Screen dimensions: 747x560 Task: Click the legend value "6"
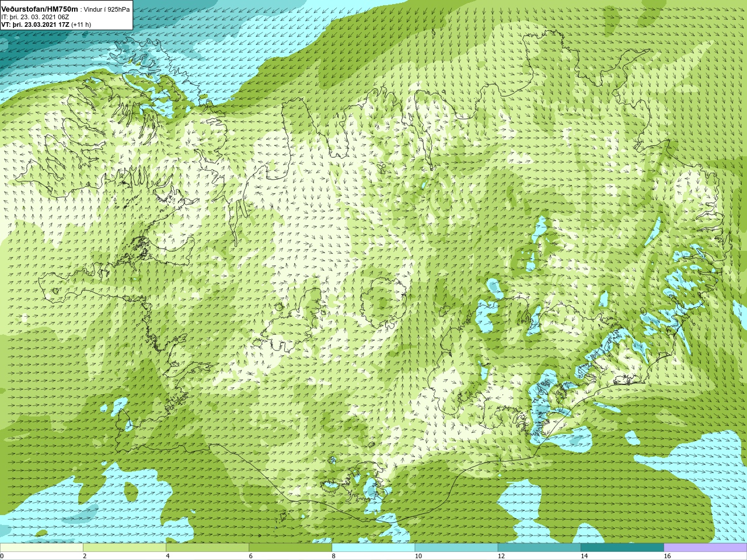pos(251,556)
